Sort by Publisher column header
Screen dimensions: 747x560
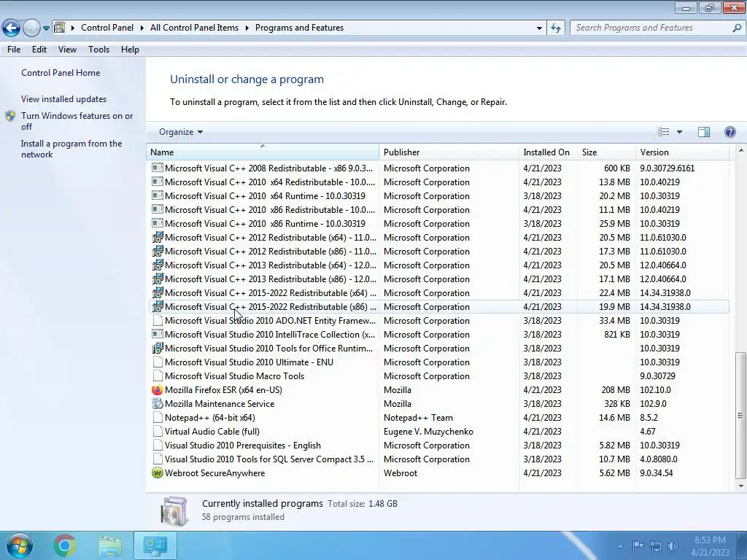(x=449, y=152)
